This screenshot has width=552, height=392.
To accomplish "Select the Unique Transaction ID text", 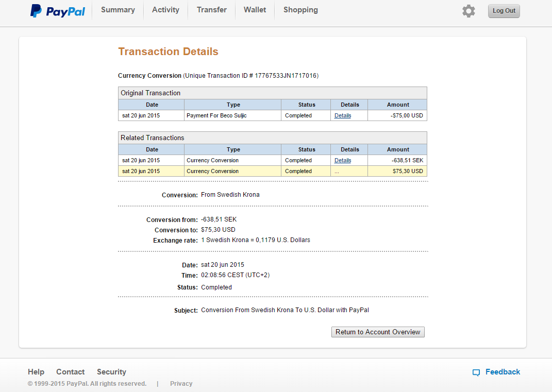I will (x=250, y=76).
